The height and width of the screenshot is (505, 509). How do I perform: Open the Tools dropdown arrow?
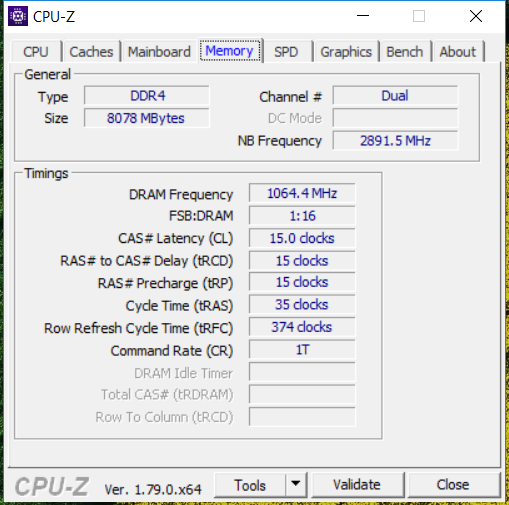pyautogui.click(x=296, y=484)
